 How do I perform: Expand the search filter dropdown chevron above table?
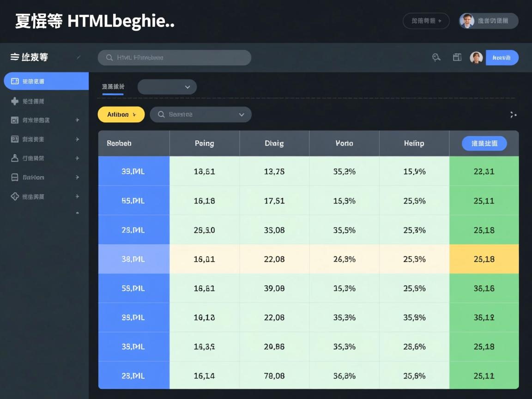pyautogui.click(x=242, y=115)
